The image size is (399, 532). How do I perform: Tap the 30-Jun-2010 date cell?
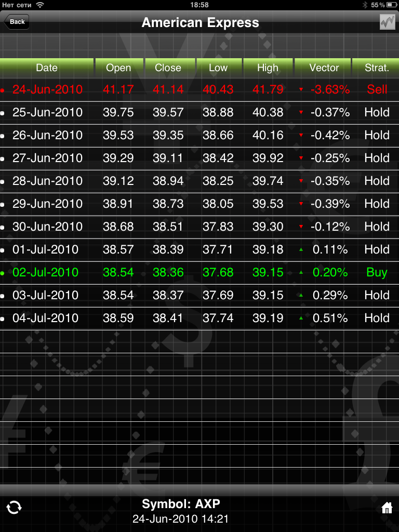[x=47, y=227]
